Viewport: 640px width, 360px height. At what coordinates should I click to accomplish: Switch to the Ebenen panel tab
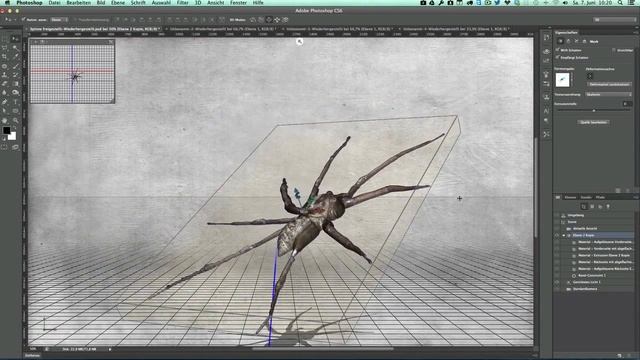[x=570, y=197]
